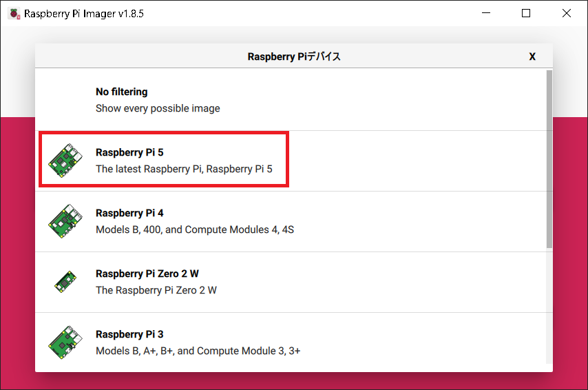Click the Raspberry Pi 3 board icon
This screenshot has width=588, height=390.
tap(65, 342)
